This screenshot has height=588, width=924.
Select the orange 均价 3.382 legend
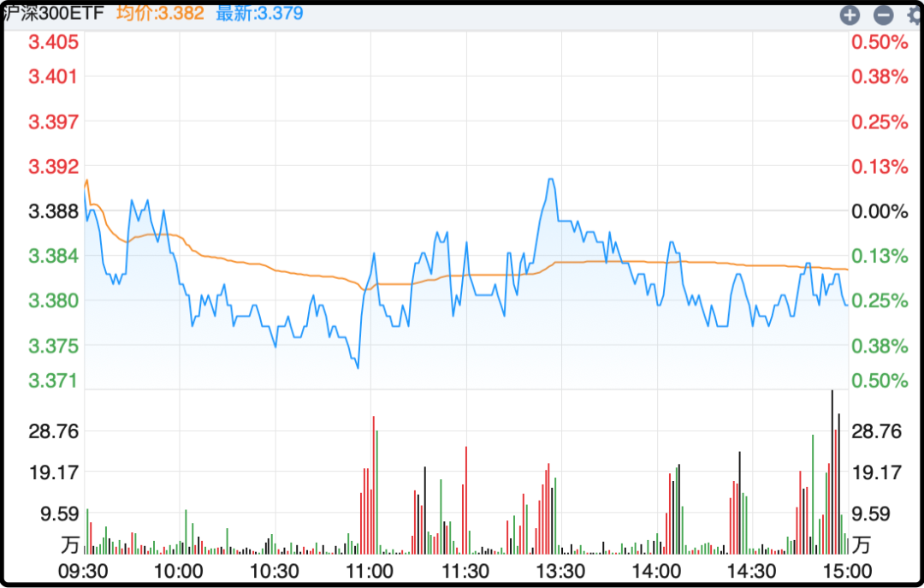tap(160, 13)
